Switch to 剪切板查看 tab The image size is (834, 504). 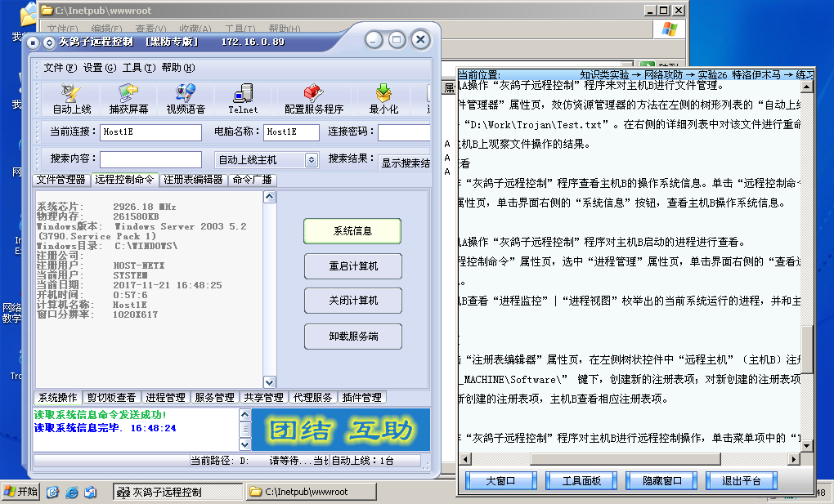tap(111, 397)
